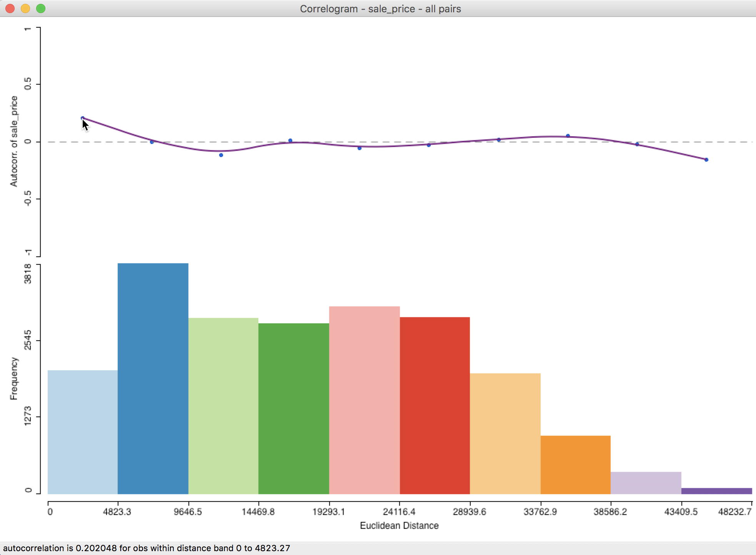Select the small dark purple histogram bar
The width and height of the screenshot is (756, 555).
tap(716, 491)
